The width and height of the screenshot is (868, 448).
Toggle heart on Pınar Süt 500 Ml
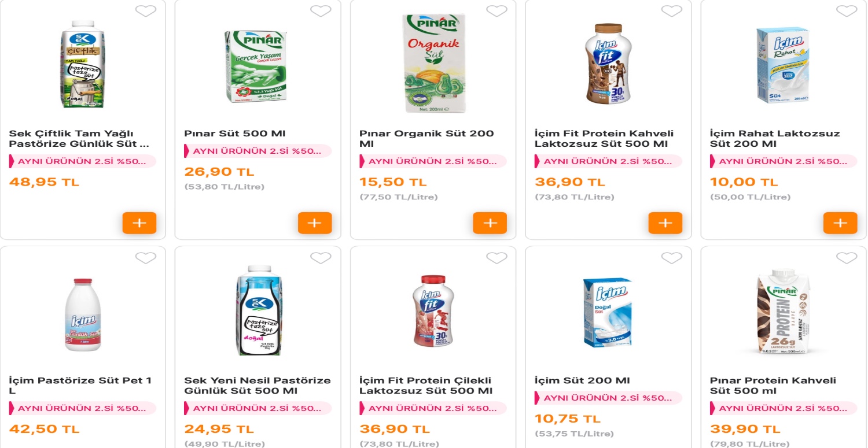(x=321, y=11)
